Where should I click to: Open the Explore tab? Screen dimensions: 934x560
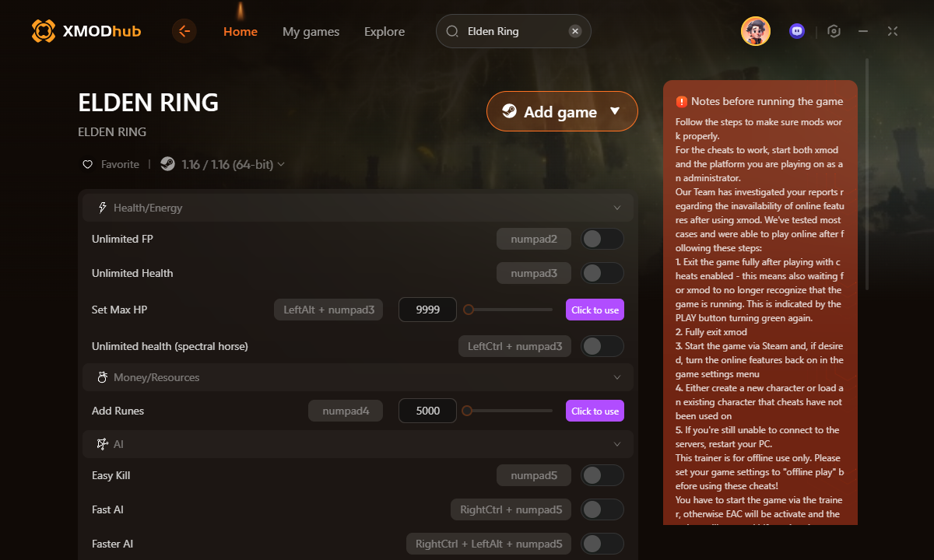(x=384, y=32)
